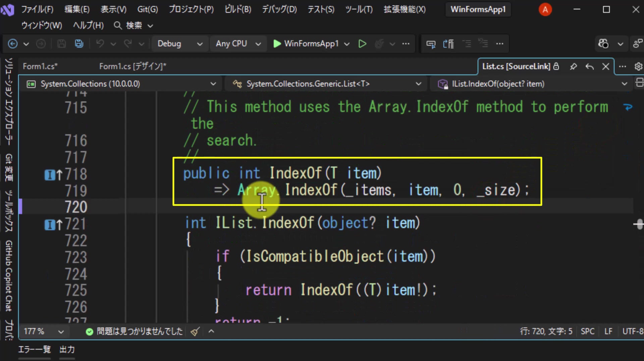This screenshot has height=361, width=644.
Task: Open the 出力 panel tab
Action: (x=67, y=350)
